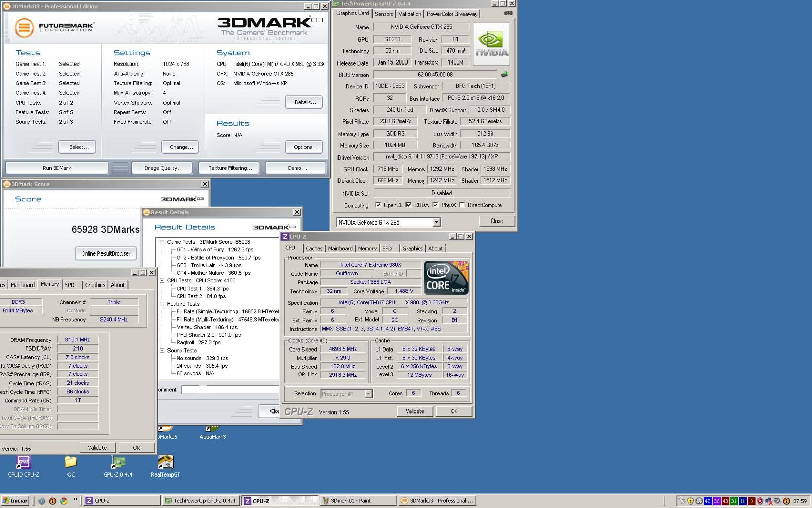Click the Intel Core i7 logo in CPU-Z
Viewport: 812px width, 508px height.
tap(446, 277)
